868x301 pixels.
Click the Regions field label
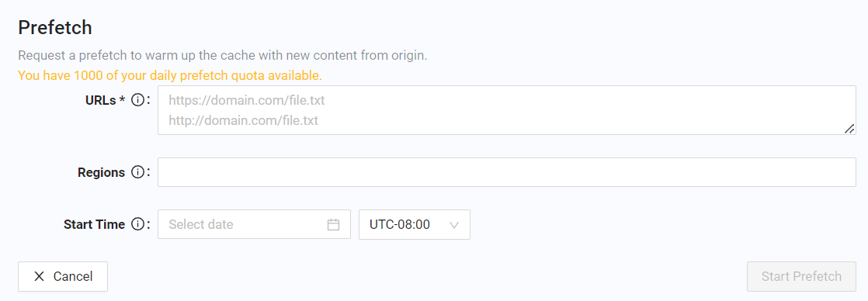(101, 172)
